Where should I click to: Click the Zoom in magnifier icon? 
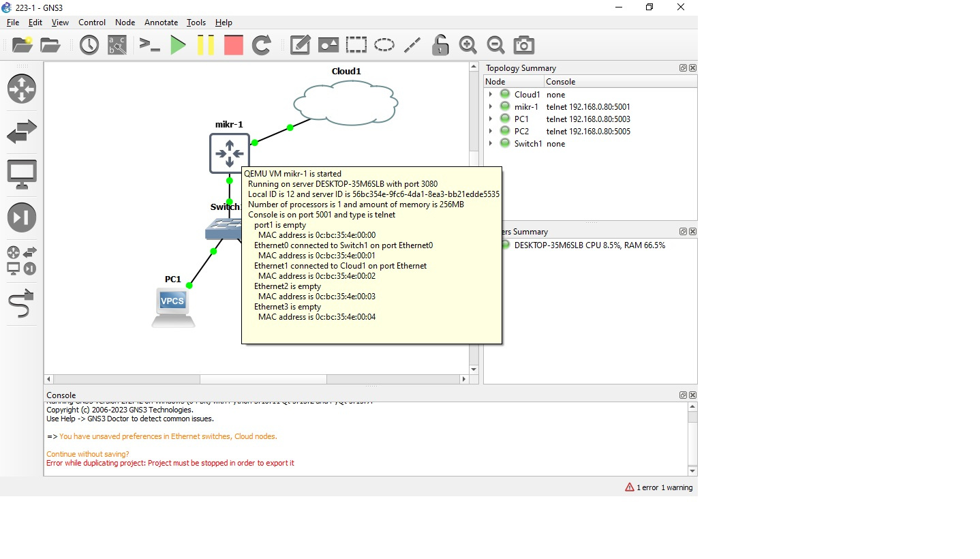468,45
